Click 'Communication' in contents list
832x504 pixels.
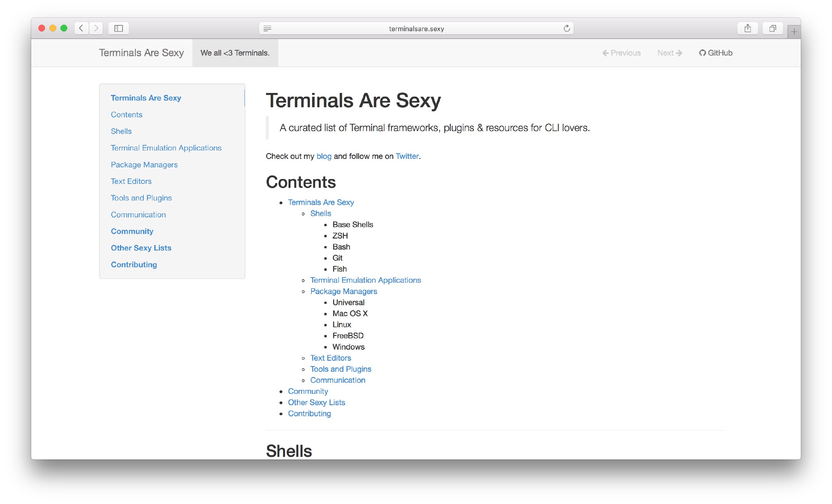point(338,380)
